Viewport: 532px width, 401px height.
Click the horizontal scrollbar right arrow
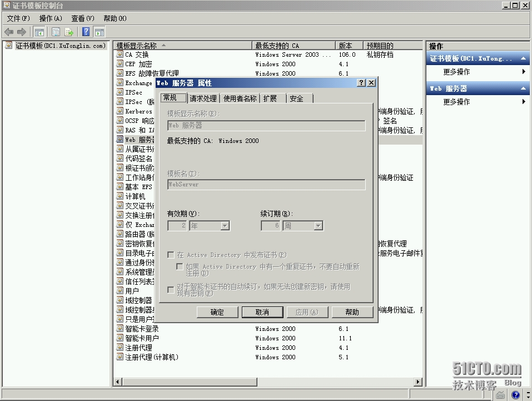tap(418, 382)
